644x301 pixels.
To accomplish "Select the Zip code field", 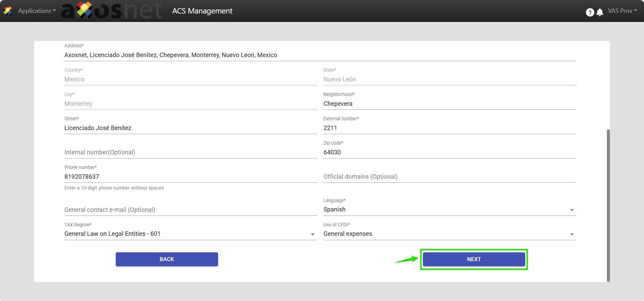I will [x=449, y=152].
